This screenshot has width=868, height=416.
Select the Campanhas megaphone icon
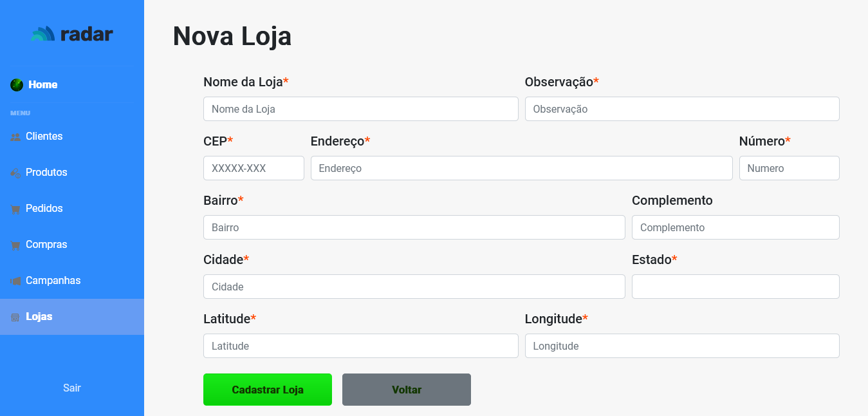(x=14, y=281)
